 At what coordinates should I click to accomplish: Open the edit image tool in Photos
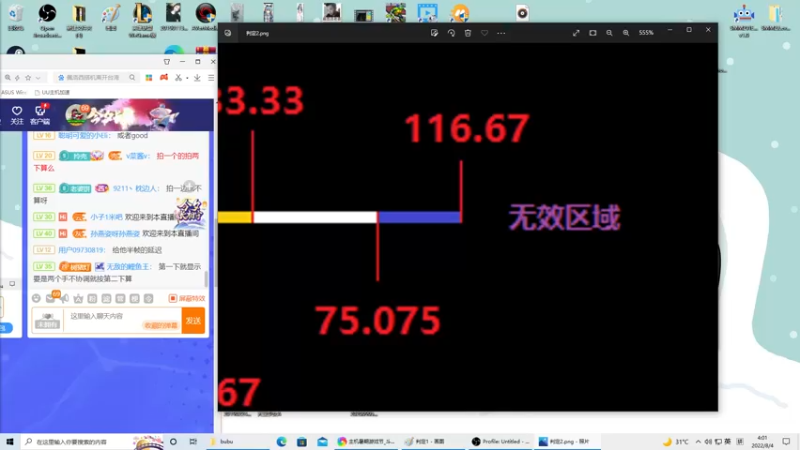(434, 33)
